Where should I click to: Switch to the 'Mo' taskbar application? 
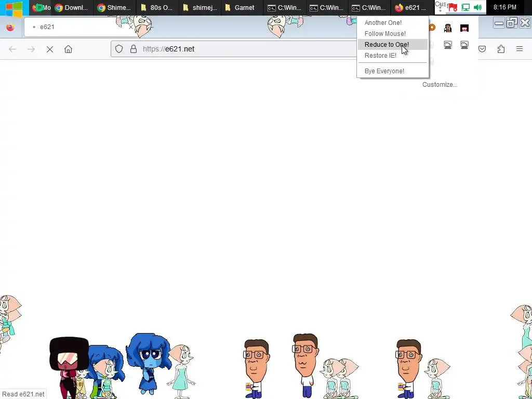pos(41,7)
